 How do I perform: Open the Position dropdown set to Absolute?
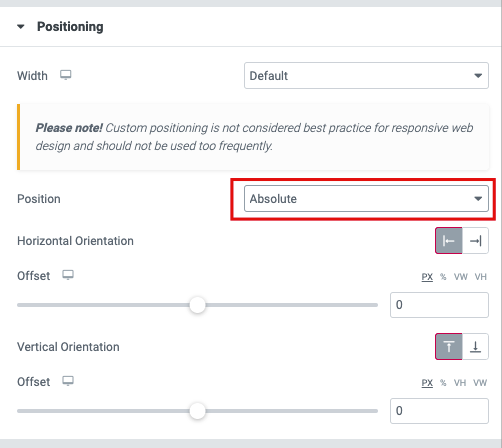[366, 199]
